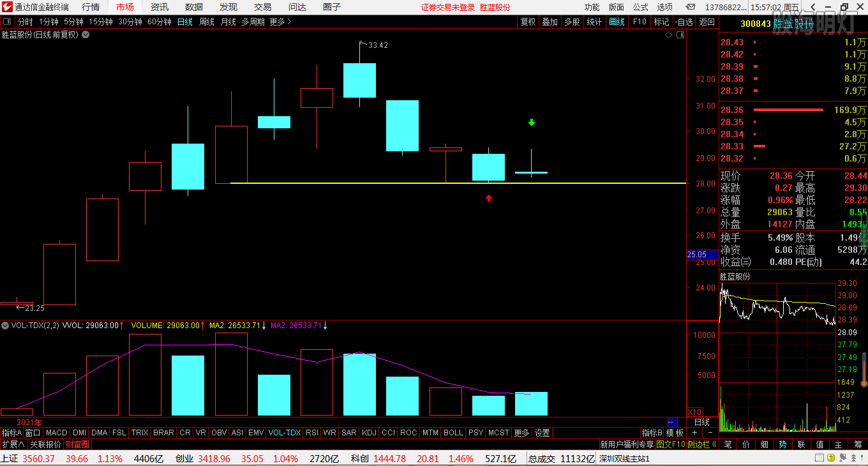
Task: Open indicator 设置 settings
Action: tap(542, 433)
